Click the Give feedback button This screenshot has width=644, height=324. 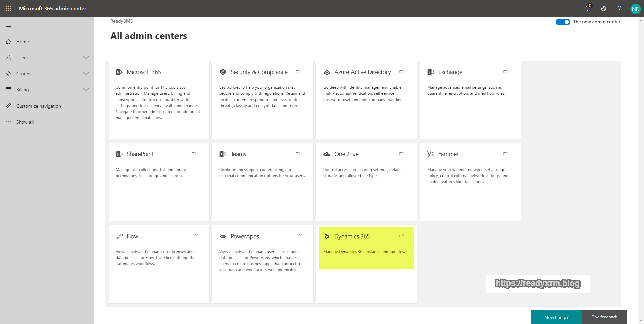pos(604,317)
